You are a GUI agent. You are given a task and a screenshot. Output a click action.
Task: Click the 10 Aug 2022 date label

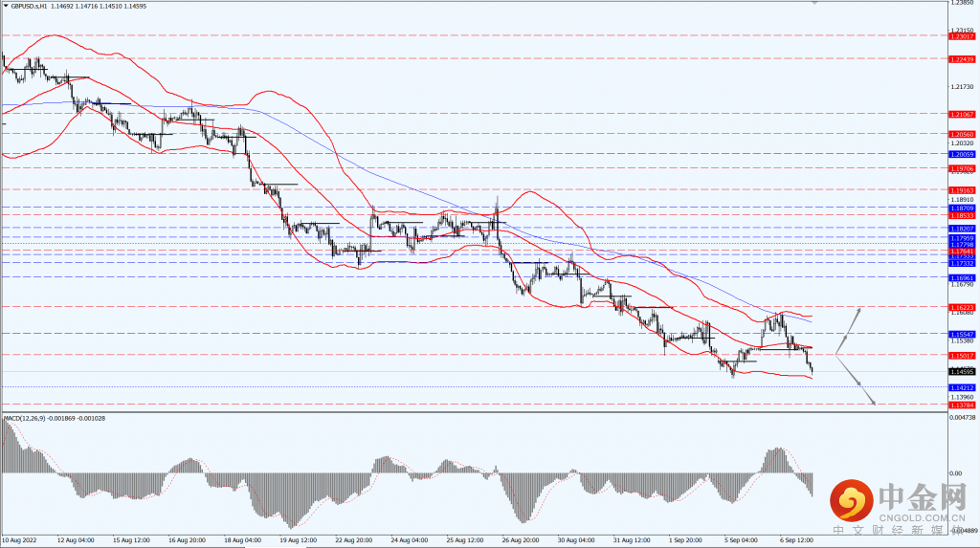pos(19,540)
